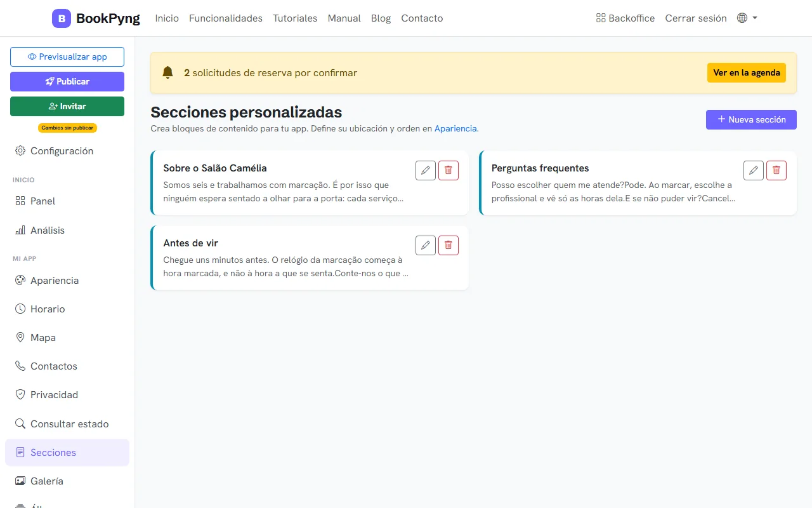Viewport: 812px width, 508px height.
Task: Click Cerrar sesión
Action: pos(696,18)
